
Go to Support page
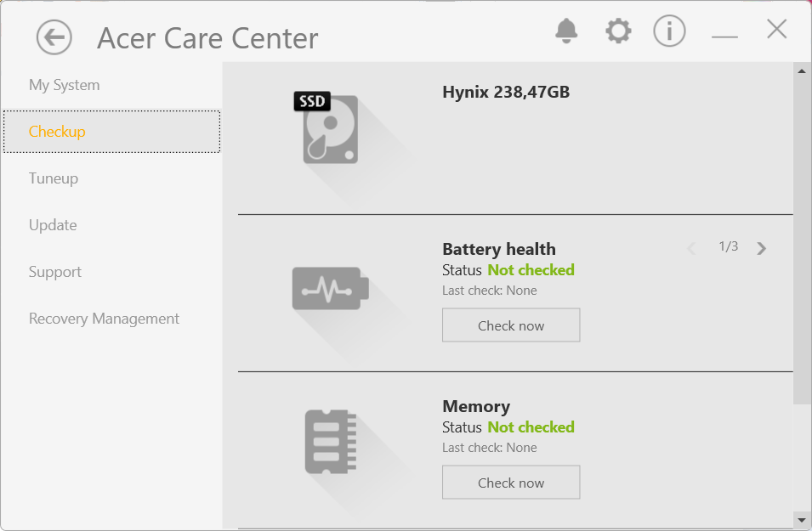(55, 272)
